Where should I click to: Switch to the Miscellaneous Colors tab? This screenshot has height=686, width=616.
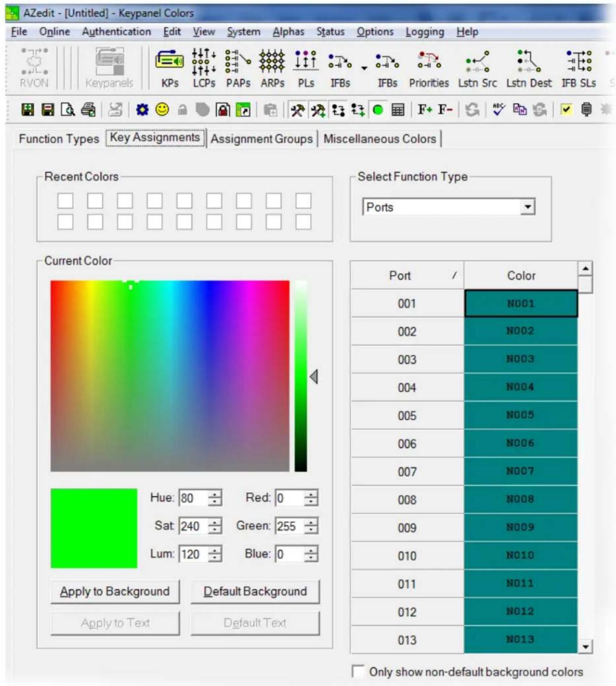[x=380, y=139]
